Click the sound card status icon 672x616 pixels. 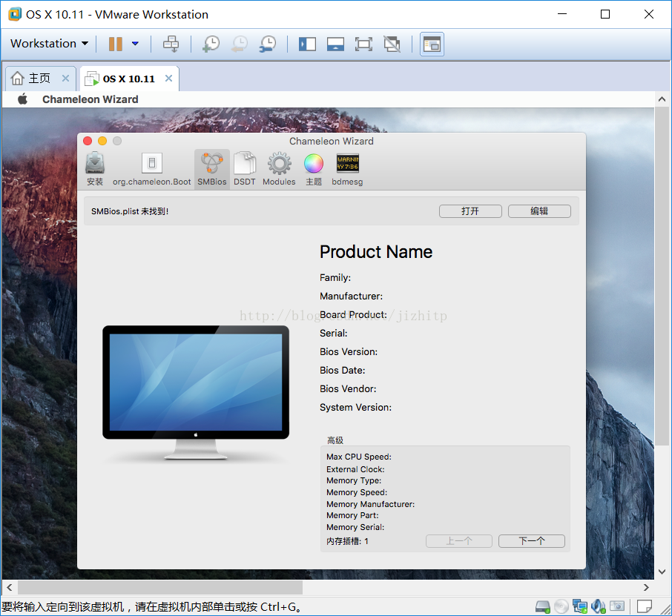click(x=599, y=606)
